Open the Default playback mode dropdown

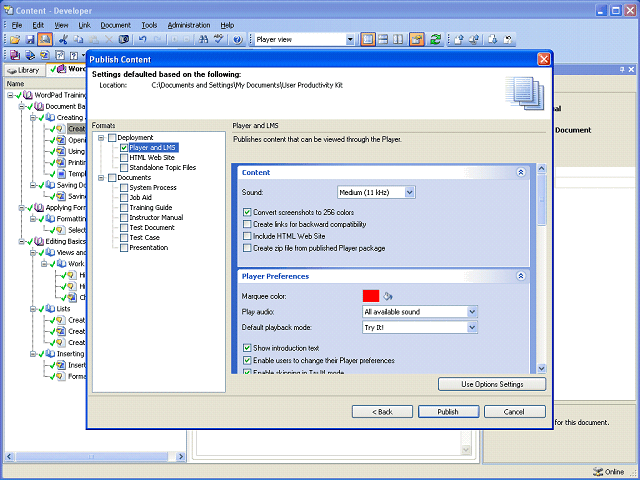(472, 327)
